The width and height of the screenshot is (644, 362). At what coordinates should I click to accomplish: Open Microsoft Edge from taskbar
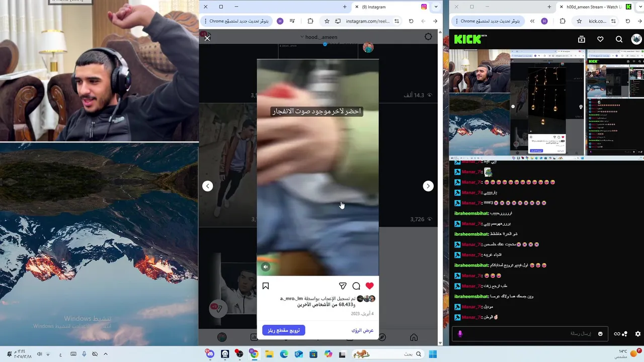point(284,354)
